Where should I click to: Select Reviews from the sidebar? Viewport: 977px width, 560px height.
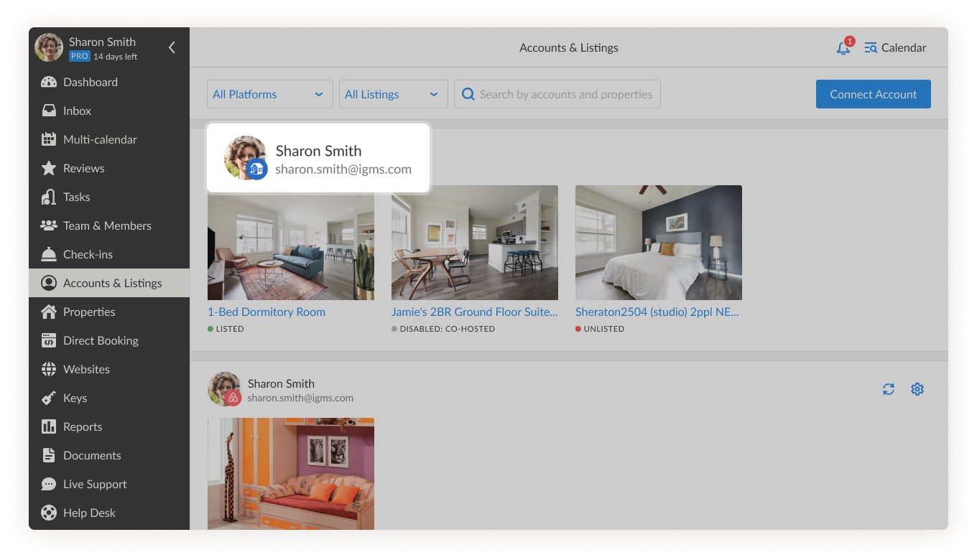pyautogui.click(x=109, y=168)
